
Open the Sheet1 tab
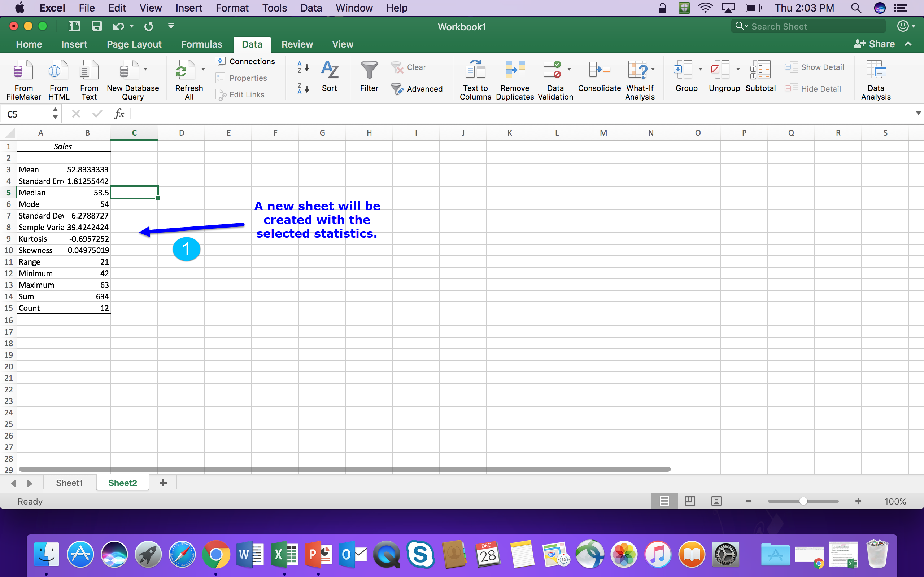(69, 483)
